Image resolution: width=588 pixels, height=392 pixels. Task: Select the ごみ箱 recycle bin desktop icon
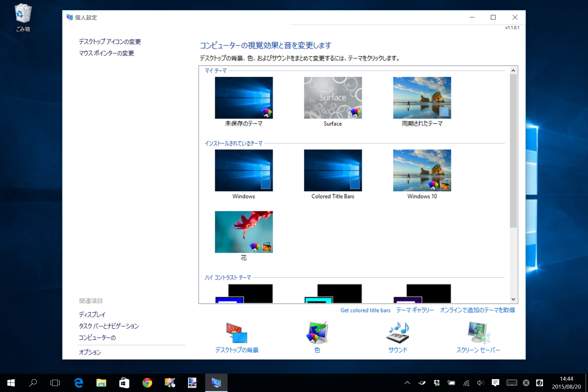point(23,18)
